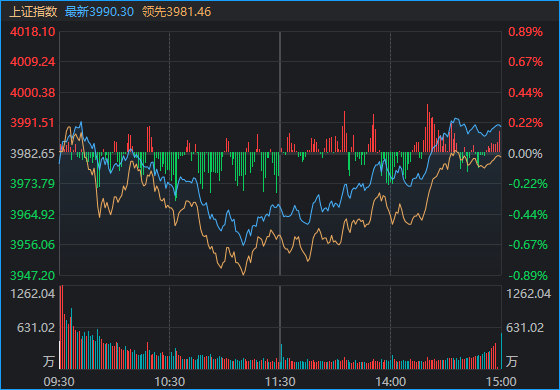560x390 pixels.
Task: Click the 0.22% positive percent label
Action: click(525, 123)
